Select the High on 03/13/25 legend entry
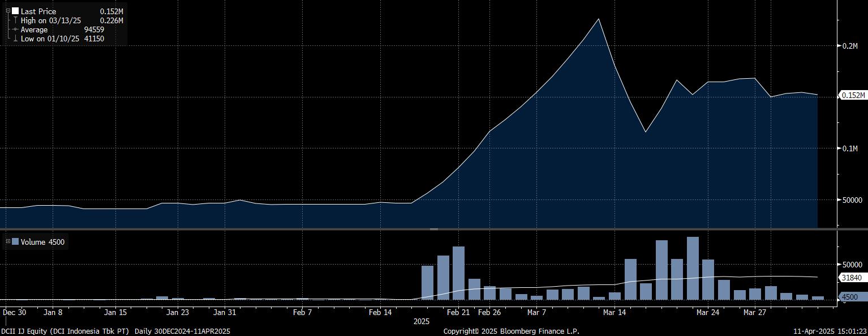The image size is (868, 336). [x=51, y=20]
